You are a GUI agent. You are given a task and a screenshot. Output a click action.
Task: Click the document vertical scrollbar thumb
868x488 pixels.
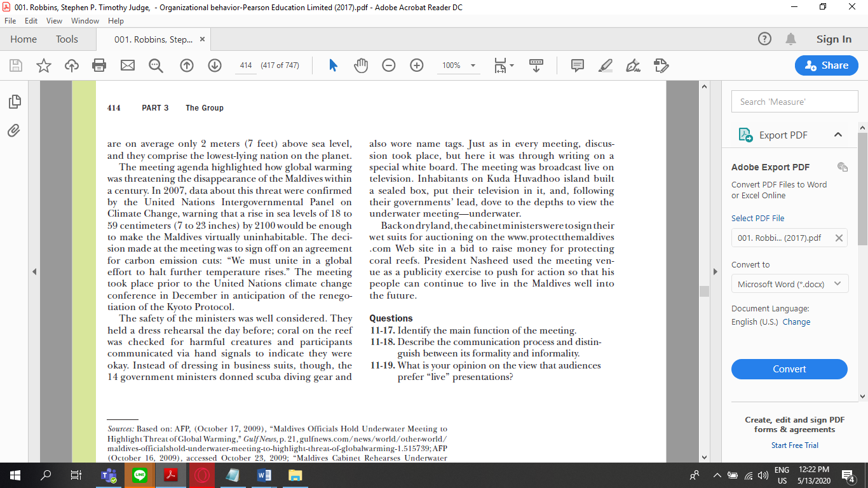tap(703, 291)
